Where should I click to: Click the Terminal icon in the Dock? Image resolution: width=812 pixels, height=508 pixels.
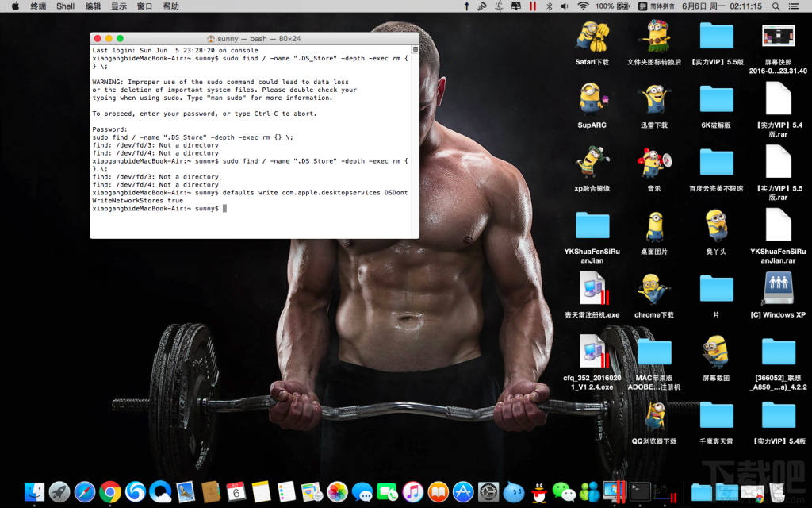click(640, 491)
